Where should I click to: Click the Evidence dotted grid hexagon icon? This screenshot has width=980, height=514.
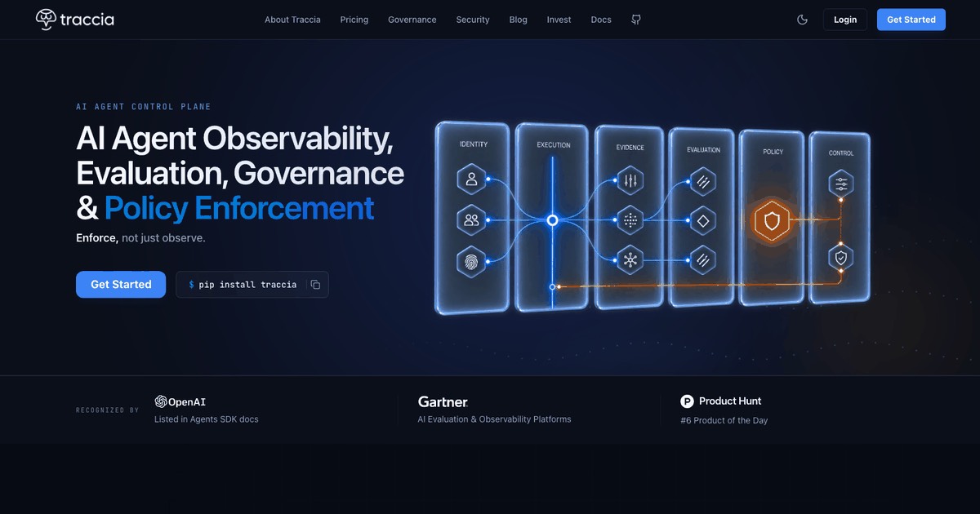click(630, 219)
